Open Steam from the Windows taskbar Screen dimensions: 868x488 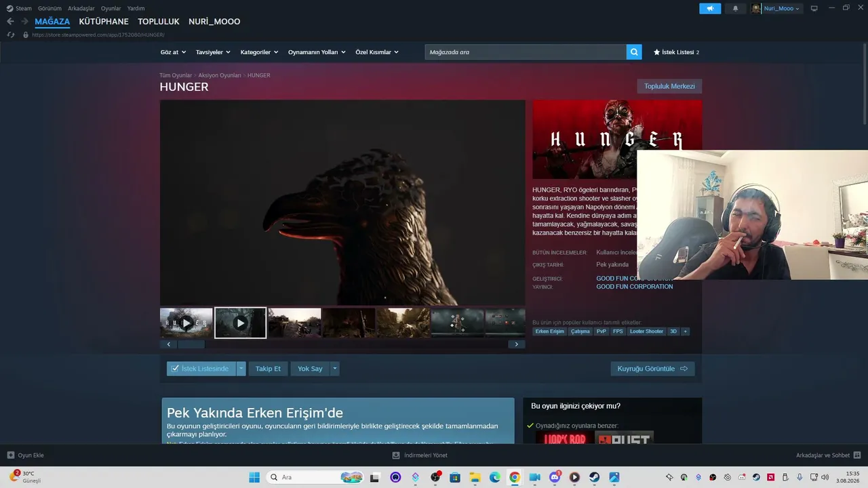594,477
